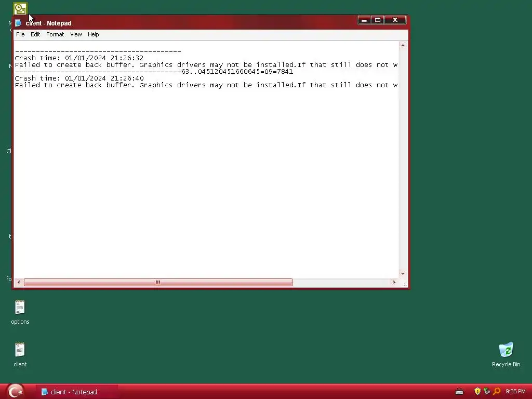Screen dimensions: 532x399
Task: Open the Help menu
Action: point(94,34)
